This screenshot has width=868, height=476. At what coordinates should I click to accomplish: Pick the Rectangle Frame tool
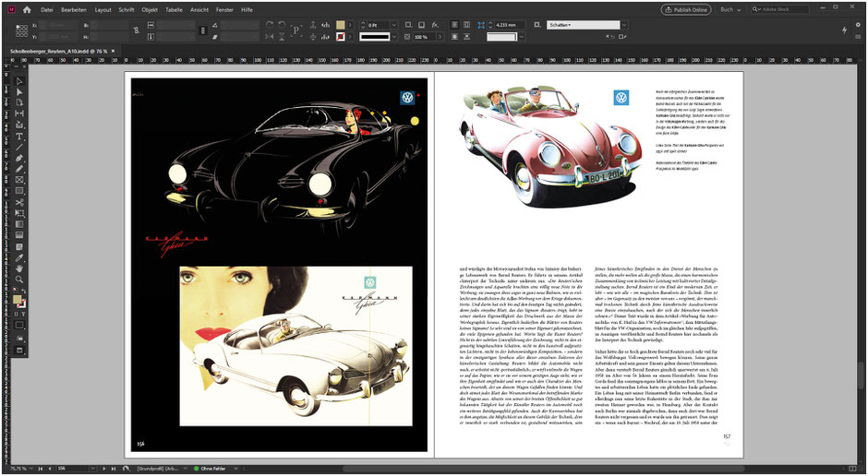tap(19, 180)
